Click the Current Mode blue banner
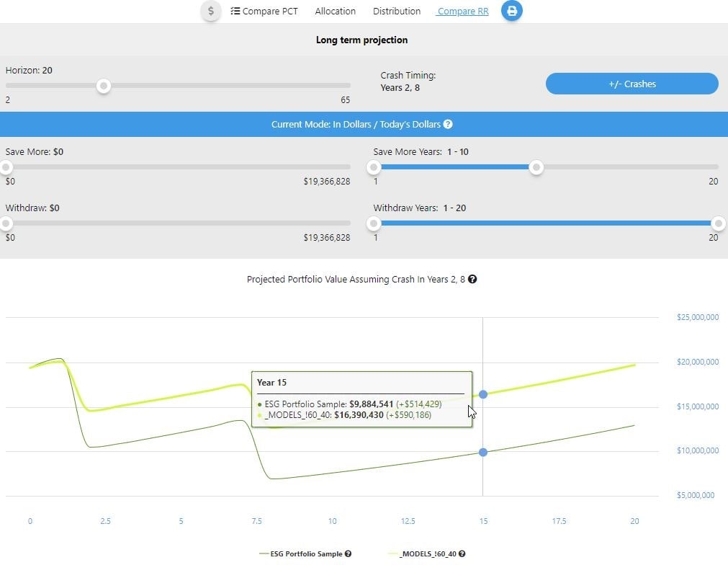728x565 pixels. coord(364,125)
